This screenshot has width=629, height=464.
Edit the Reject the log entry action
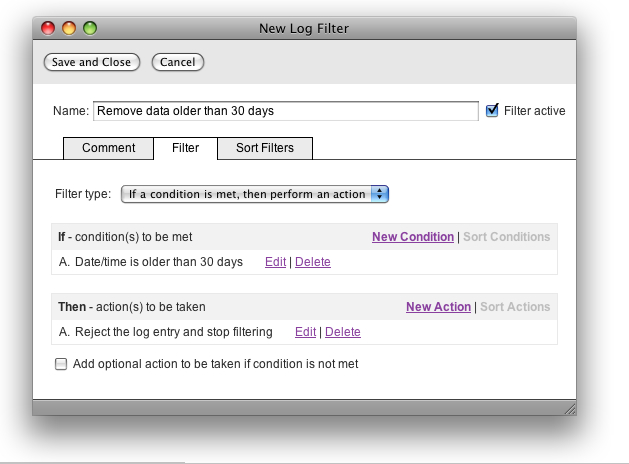click(305, 332)
